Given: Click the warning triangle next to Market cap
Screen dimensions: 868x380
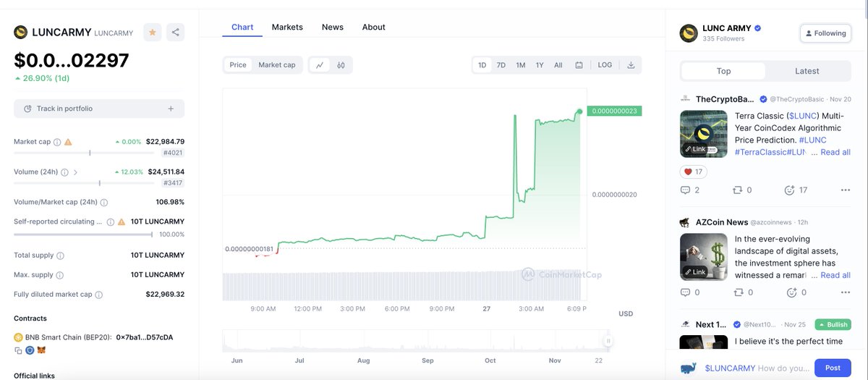Looking at the screenshot, I should click(x=68, y=142).
